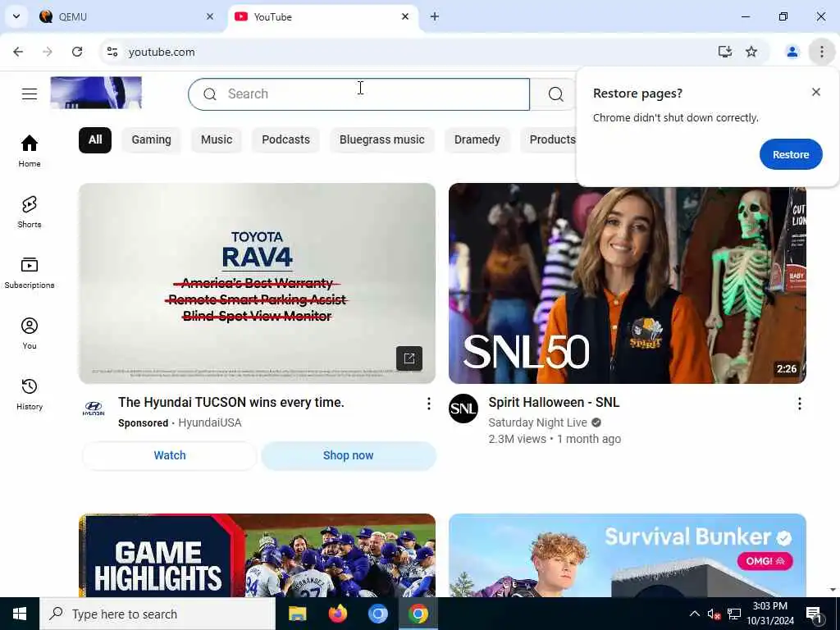Open Chrome three-dot menu
The width and height of the screenshot is (840, 630).
coord(822,52)
